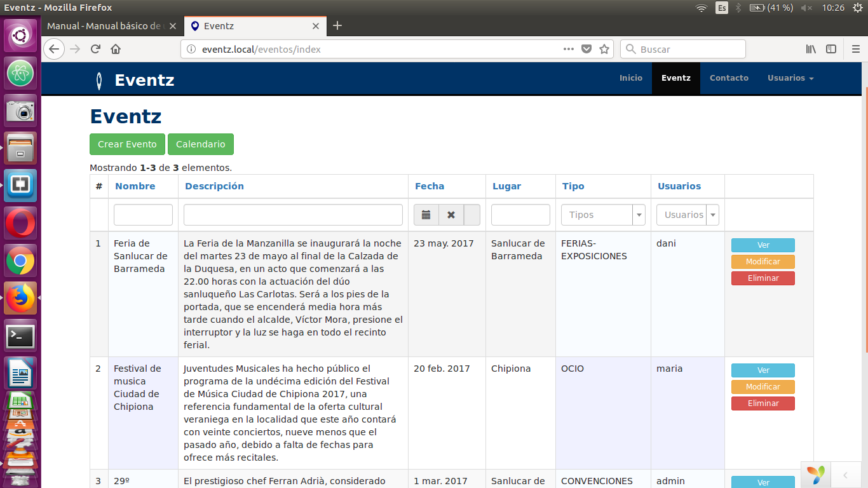The height and width of the screenshot is (488, 868).
Task: Click Ver for Festival de musica event
Action: [x=763, y=370]
